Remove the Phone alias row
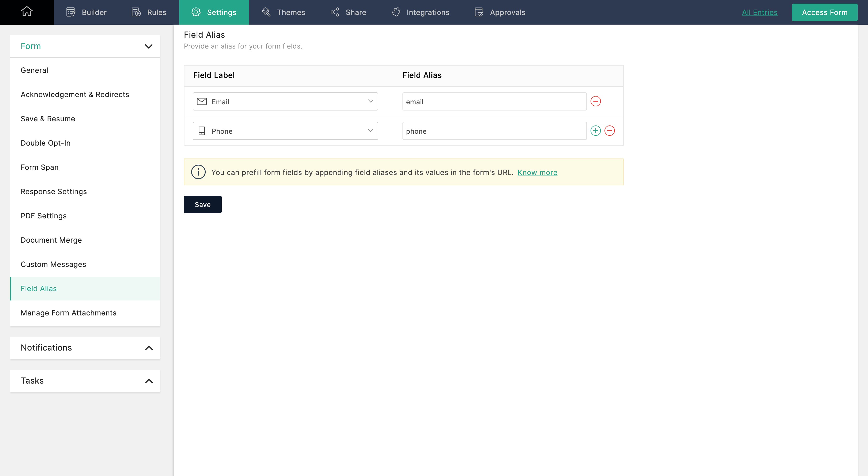 pos(610,131)
